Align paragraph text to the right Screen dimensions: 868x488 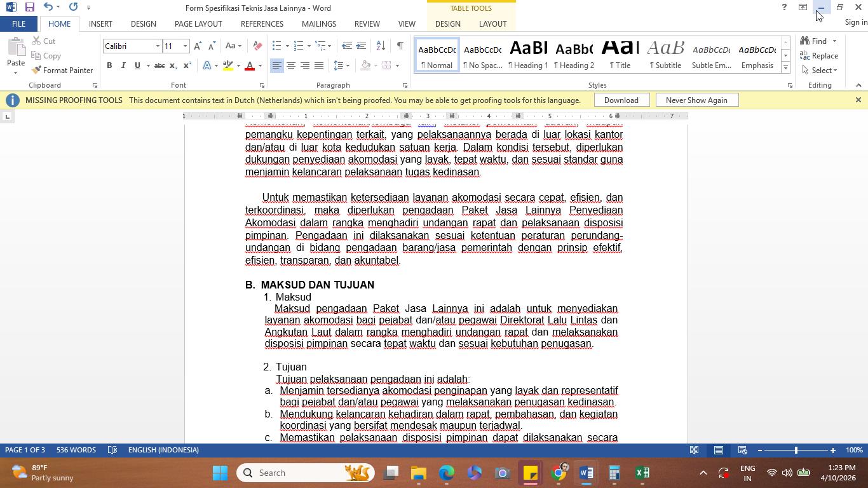(305, 65)
